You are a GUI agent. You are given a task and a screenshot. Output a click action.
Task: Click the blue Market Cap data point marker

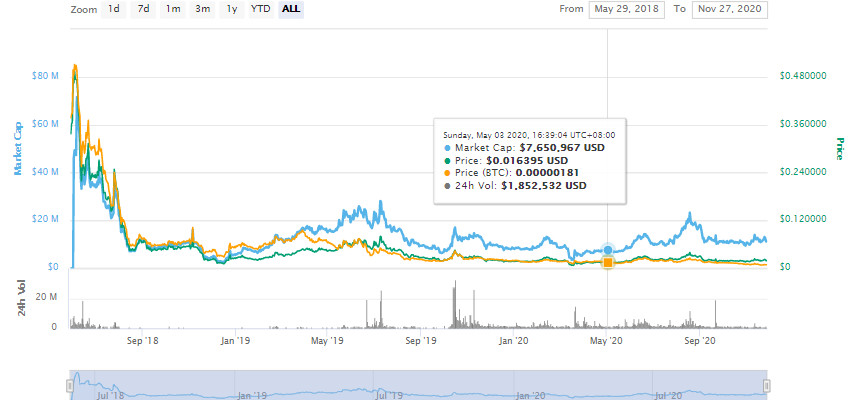(608, 250)
